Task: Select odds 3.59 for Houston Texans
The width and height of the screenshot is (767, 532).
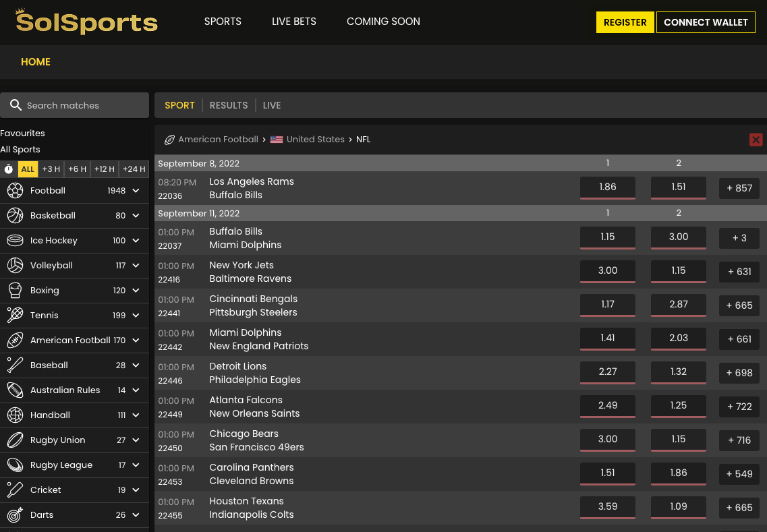Action: coord(608,508)
